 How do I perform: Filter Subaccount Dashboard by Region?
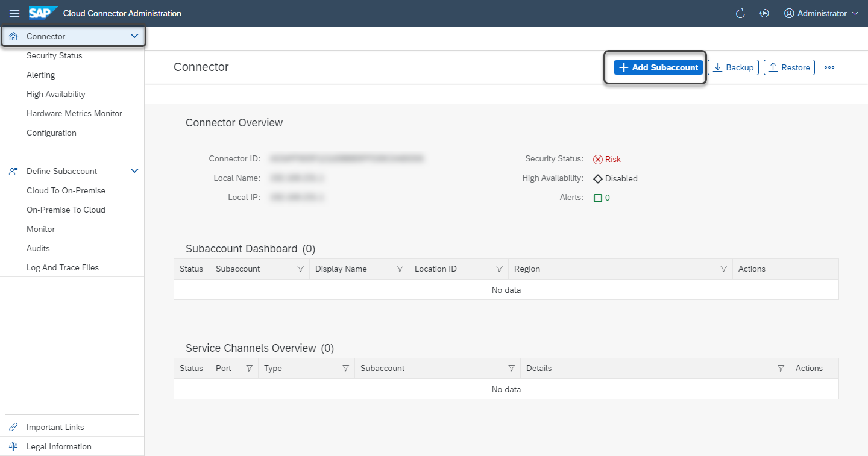click(723, 269)
